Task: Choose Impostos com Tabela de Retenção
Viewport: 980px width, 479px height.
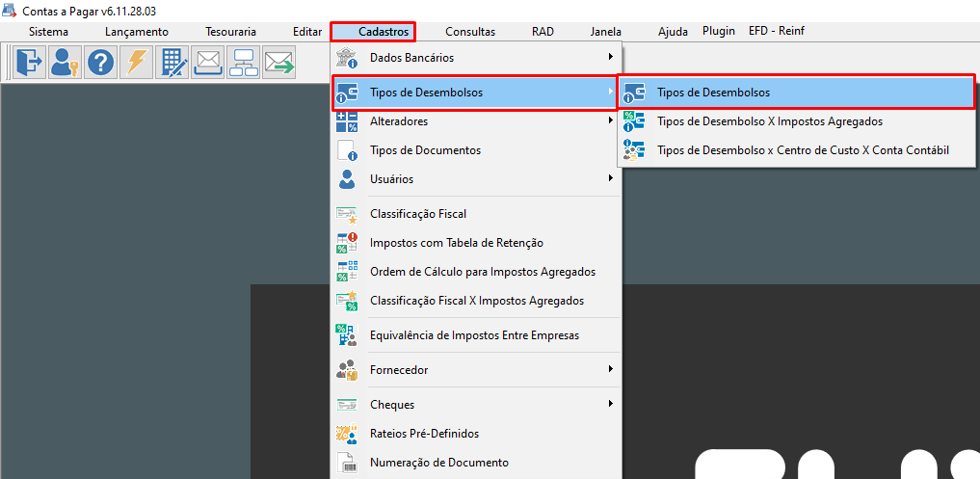Action: coord(476,243)
